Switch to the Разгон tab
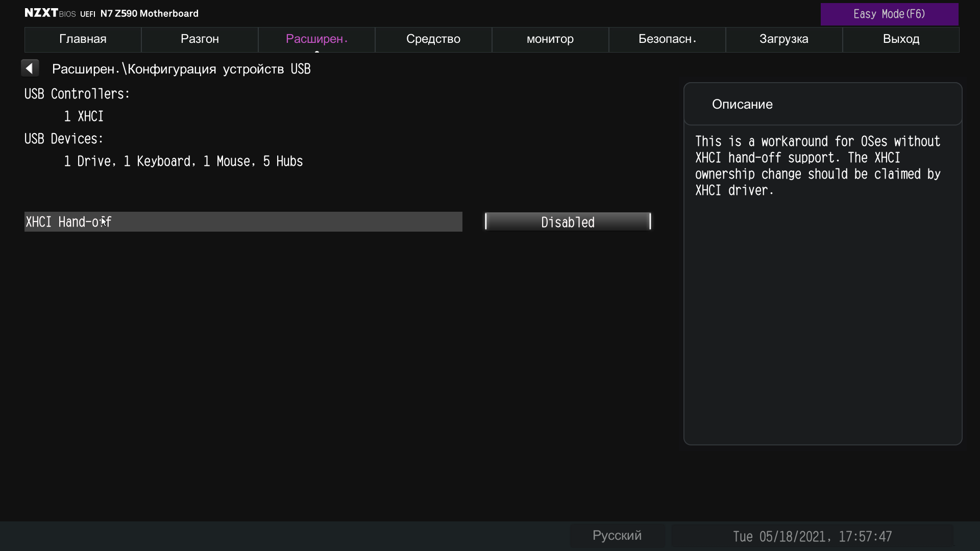 200,39
